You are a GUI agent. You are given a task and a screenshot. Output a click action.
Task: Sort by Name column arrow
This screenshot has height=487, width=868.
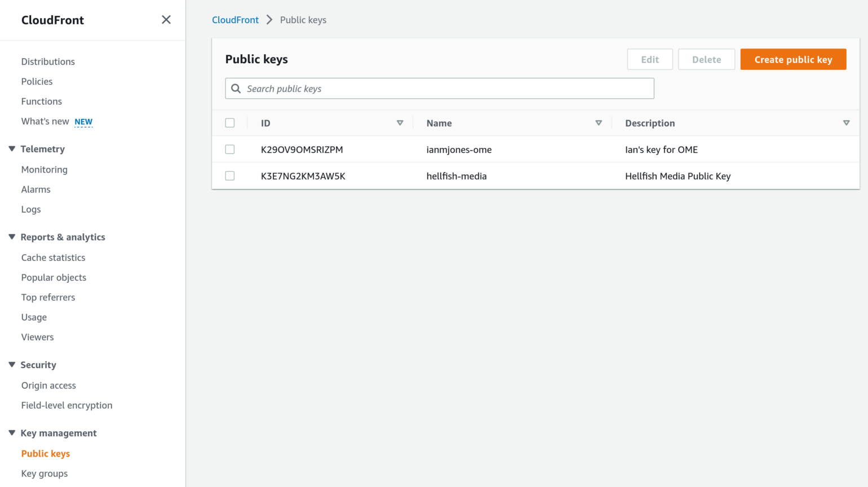[599, 123]
